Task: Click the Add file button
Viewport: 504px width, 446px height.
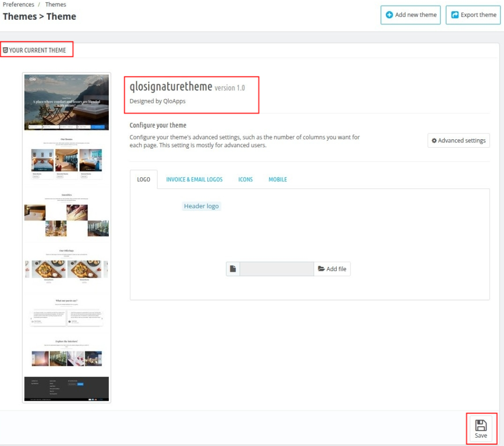Action: coord(332,269)
